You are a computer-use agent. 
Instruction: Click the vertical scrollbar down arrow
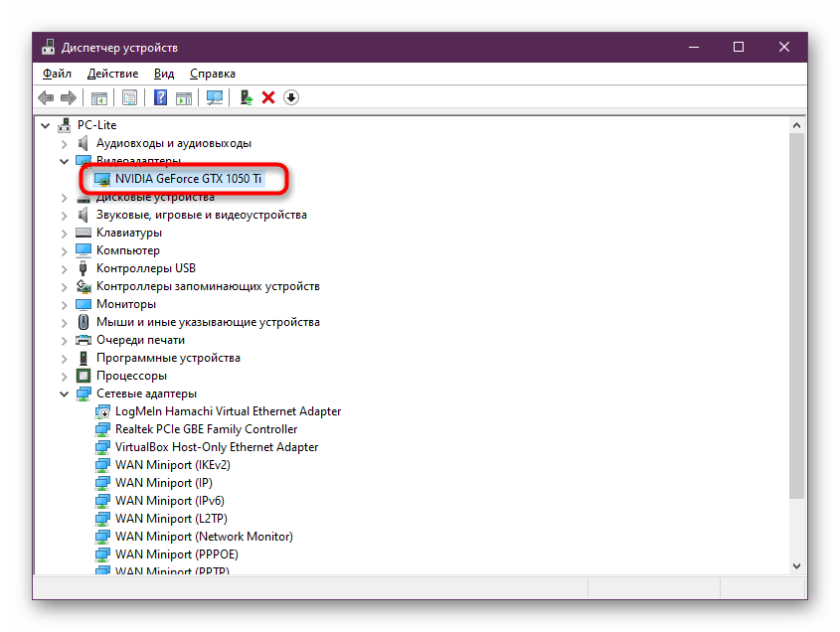tap(796, 563)
